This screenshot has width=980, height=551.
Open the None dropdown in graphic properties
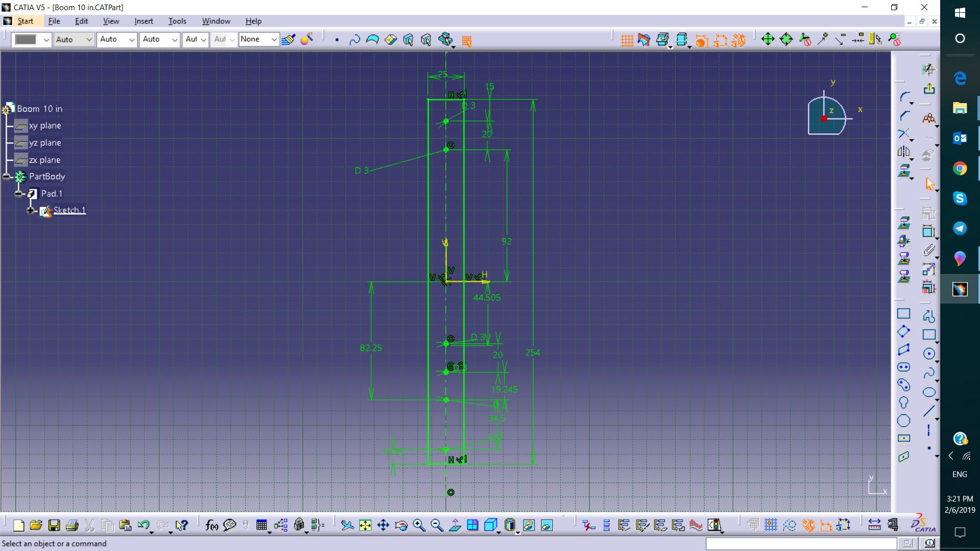tap(274, 39)
